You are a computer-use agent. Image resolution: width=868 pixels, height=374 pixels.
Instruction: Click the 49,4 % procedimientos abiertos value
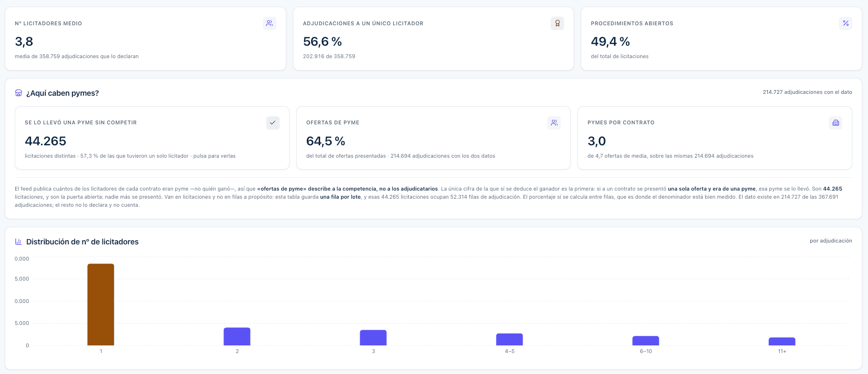(x=610, y=41)
